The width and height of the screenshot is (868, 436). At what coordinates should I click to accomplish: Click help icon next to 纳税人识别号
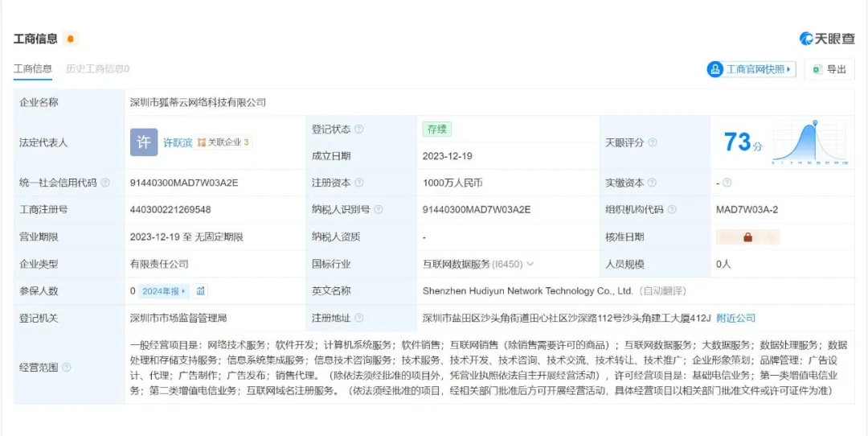pos(378,210)
